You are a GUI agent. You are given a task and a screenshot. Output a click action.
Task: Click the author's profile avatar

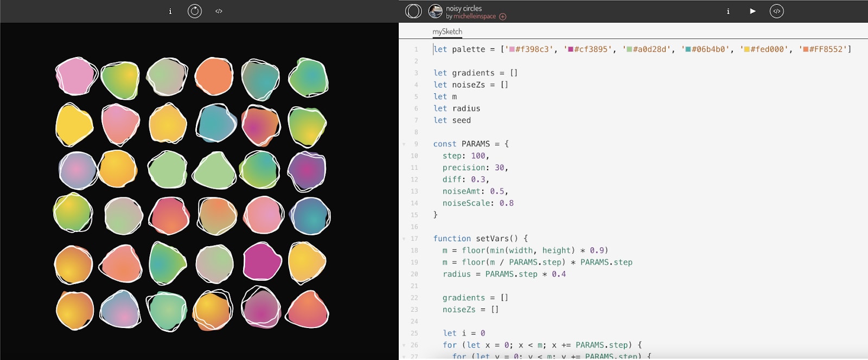tap(435, 11)
